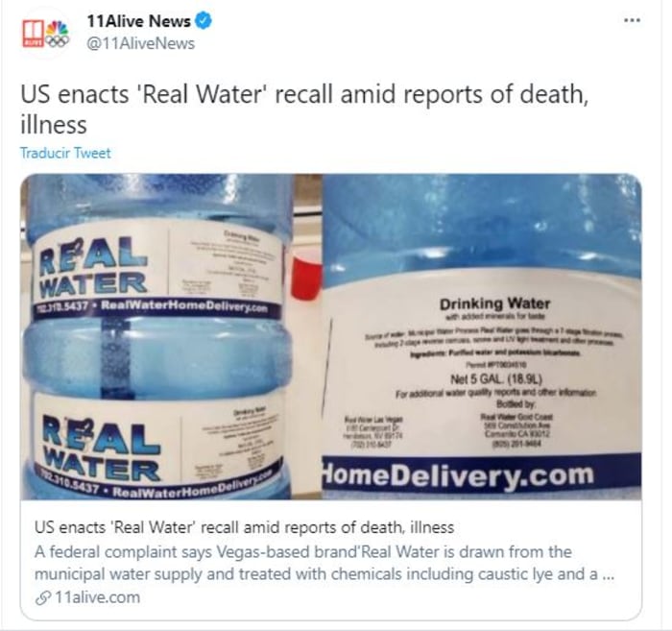672x631 pixels.
Task: Click the Traducir Tweet link
Action: 65,153
